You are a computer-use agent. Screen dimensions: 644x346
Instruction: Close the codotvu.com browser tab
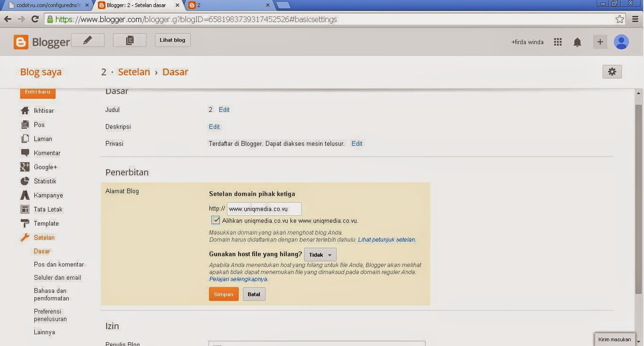coord(87,5)
